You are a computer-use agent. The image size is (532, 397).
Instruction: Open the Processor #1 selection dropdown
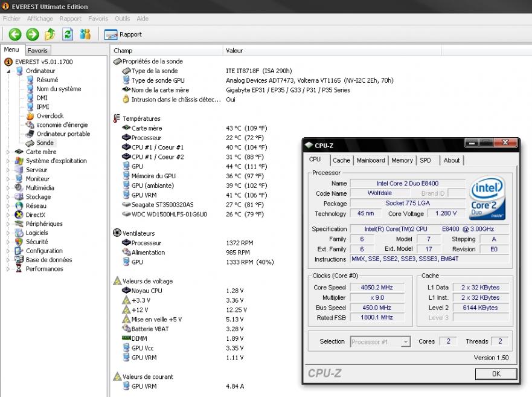click(380, 341)
